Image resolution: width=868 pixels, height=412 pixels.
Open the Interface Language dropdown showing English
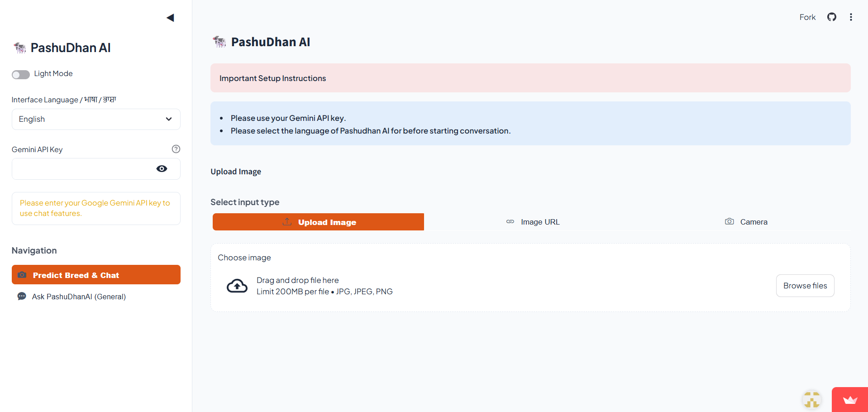96,119
